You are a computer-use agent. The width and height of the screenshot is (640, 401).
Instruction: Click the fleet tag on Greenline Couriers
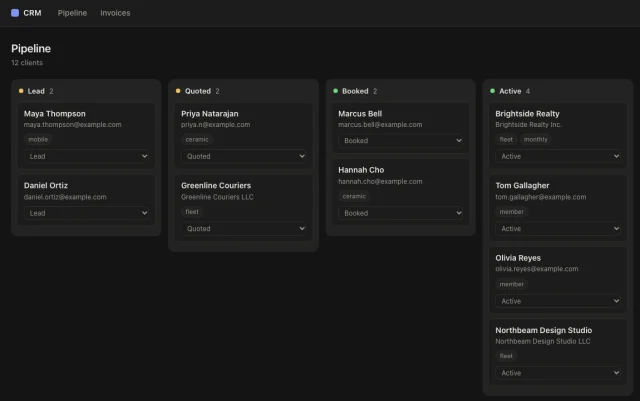[x=192, y=212]
